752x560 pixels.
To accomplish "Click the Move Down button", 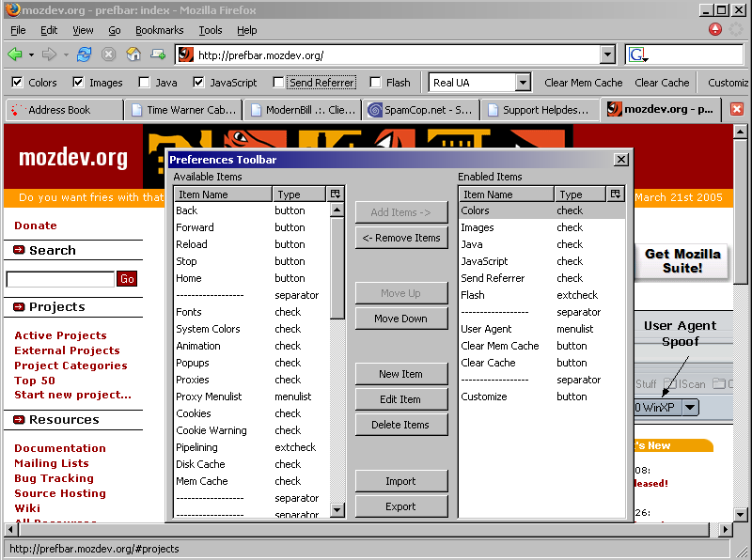I will [x=401, y=319].
